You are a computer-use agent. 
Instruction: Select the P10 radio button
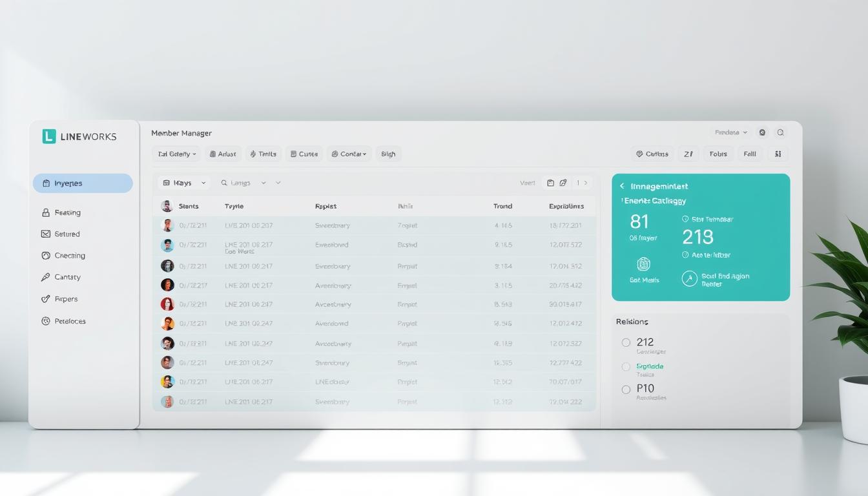[626, 389]
